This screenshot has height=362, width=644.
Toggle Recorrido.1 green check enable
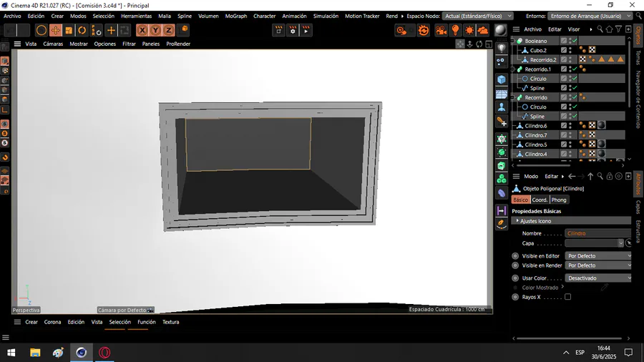pos(575,69)
